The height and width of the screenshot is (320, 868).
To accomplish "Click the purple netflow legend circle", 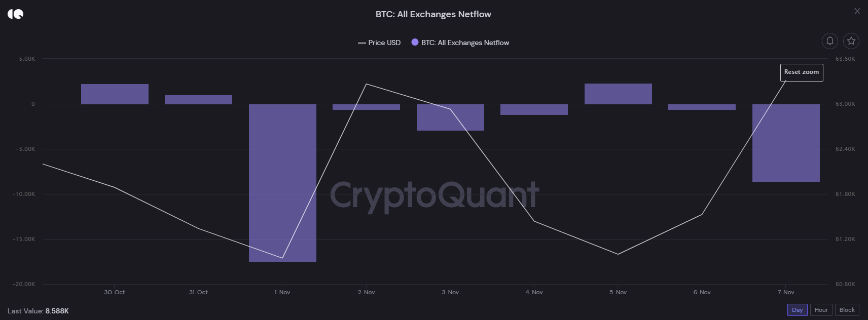I will 415,43.
